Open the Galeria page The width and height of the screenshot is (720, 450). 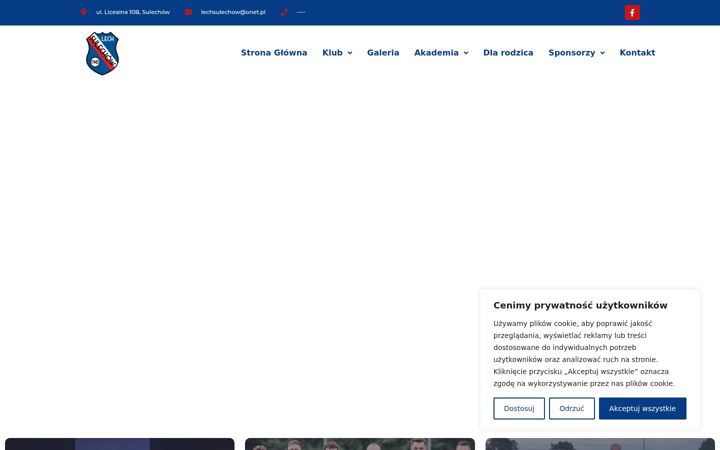[x=383, y=53]
